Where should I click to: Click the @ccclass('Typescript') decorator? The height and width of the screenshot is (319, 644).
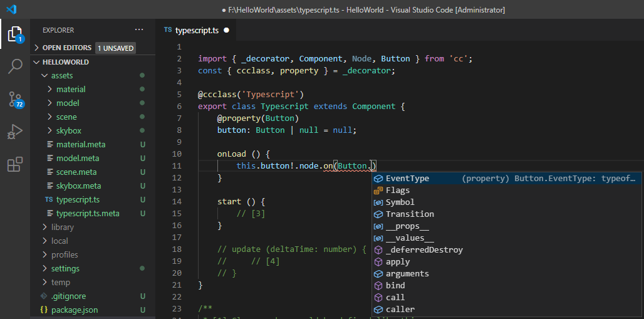pyautogui.click(x=251, y=95)
